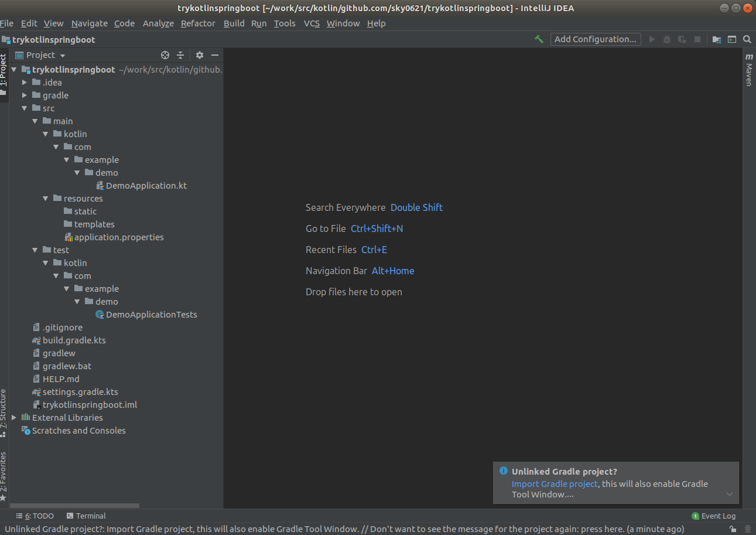Toggle the Terminal tool window
Screen dimensions: 756x535
pos(85,516)
